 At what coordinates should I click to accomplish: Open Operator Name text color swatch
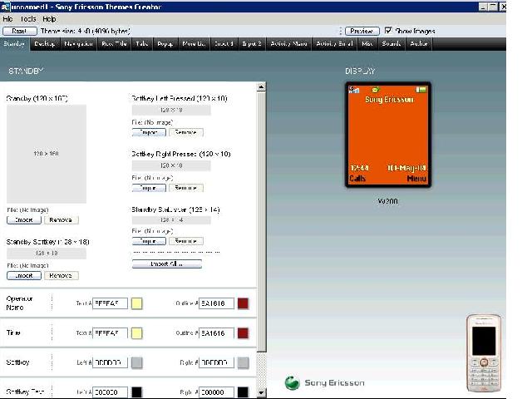point(136,303)
